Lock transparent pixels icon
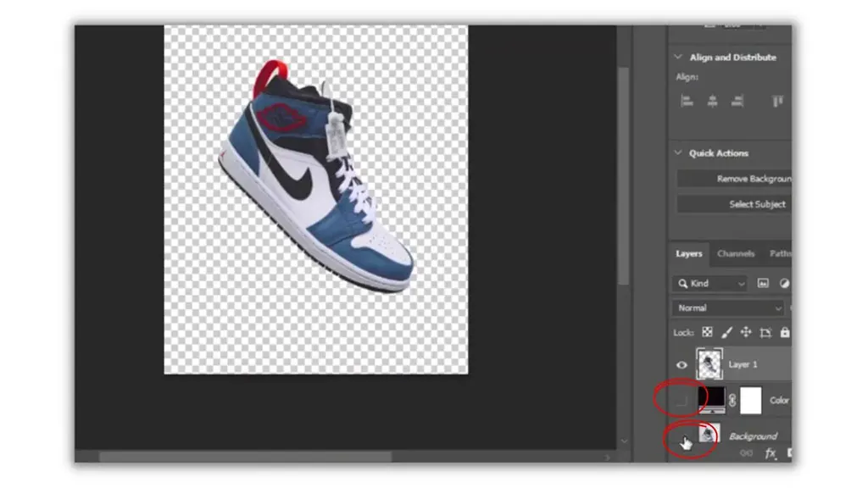The width and height of the screenshot is (868, 488). click(x=707, y=332)
